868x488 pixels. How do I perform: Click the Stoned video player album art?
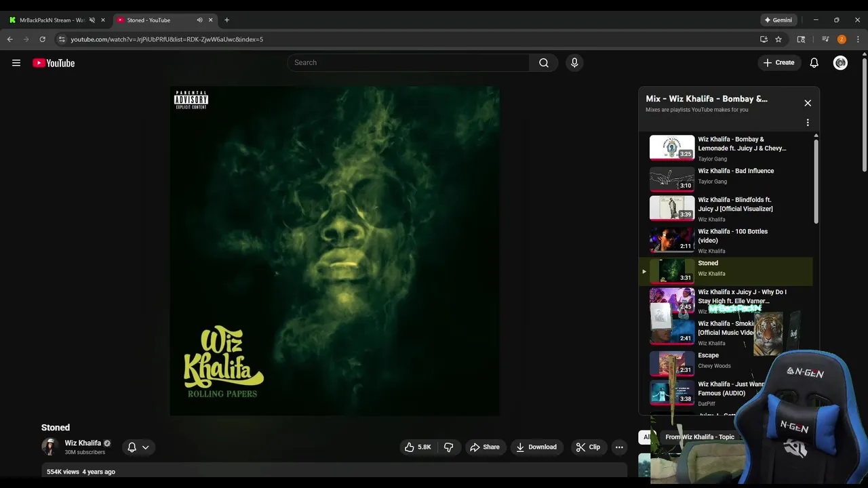[x=334, y=250]
